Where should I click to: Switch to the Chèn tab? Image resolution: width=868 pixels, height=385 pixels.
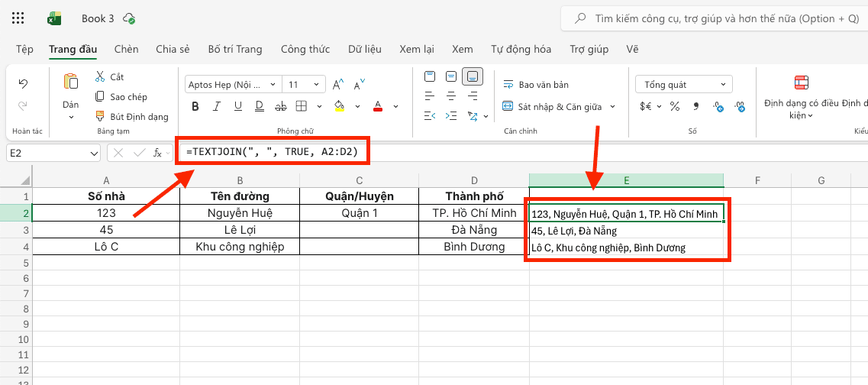126,50
